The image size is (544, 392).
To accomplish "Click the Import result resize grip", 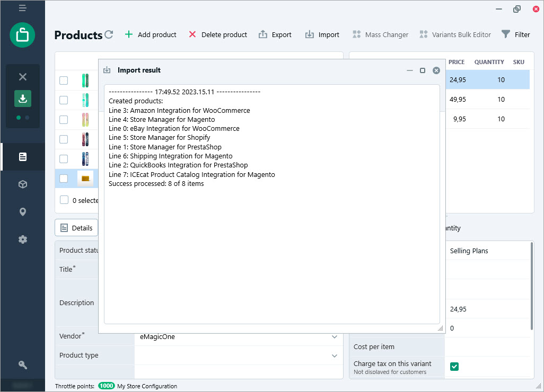I will [x=441, y=328].
